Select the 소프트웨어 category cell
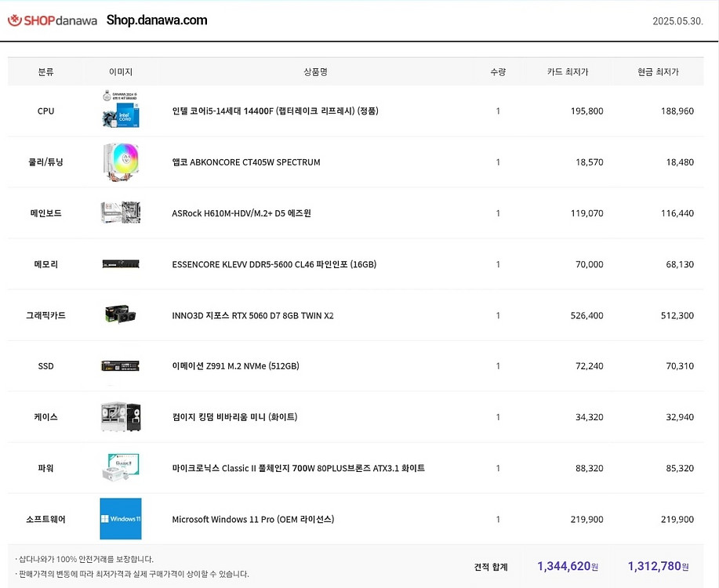719x588 pixels. click(x=45, y=519)
